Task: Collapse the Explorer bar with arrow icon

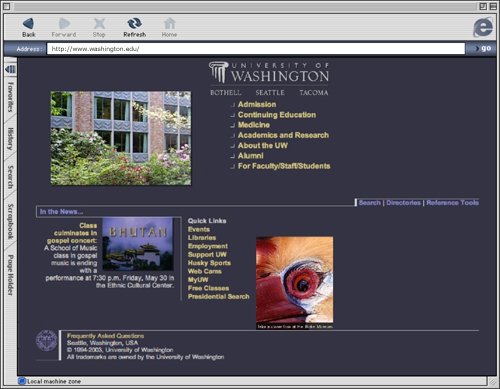Action: 10,69
